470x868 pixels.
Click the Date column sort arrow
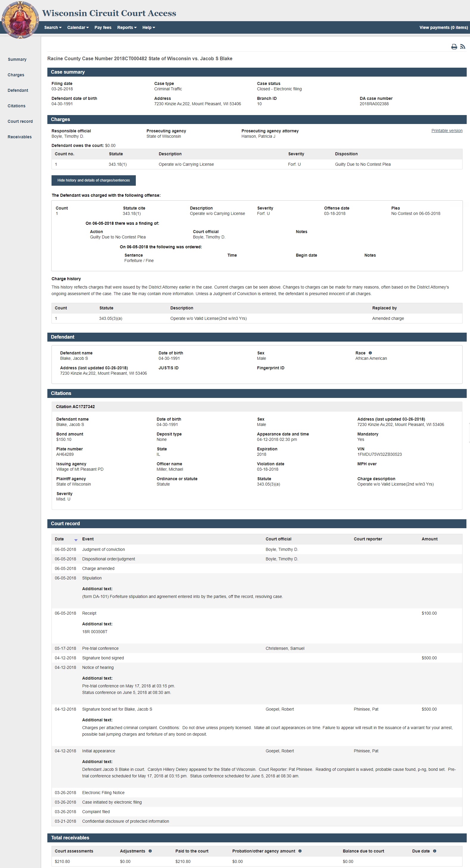(x=76, y=540)
